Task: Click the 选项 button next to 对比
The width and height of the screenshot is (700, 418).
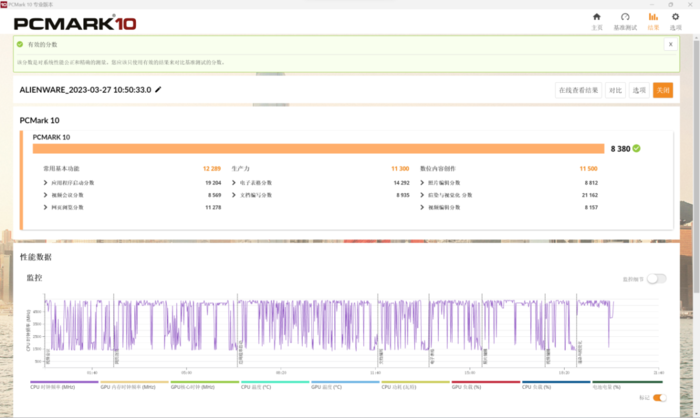Action: [x=639, y=90]
